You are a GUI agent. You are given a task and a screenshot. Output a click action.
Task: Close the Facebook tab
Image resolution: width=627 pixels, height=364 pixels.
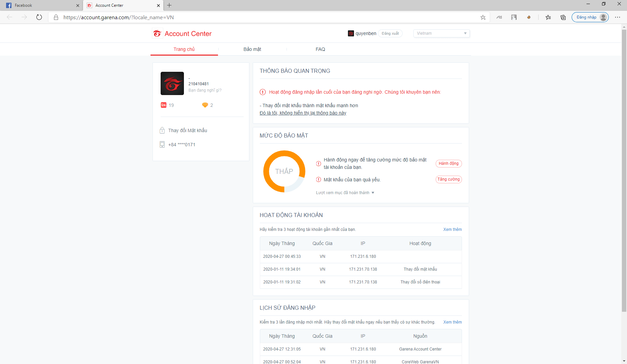(x=78, y=5)
